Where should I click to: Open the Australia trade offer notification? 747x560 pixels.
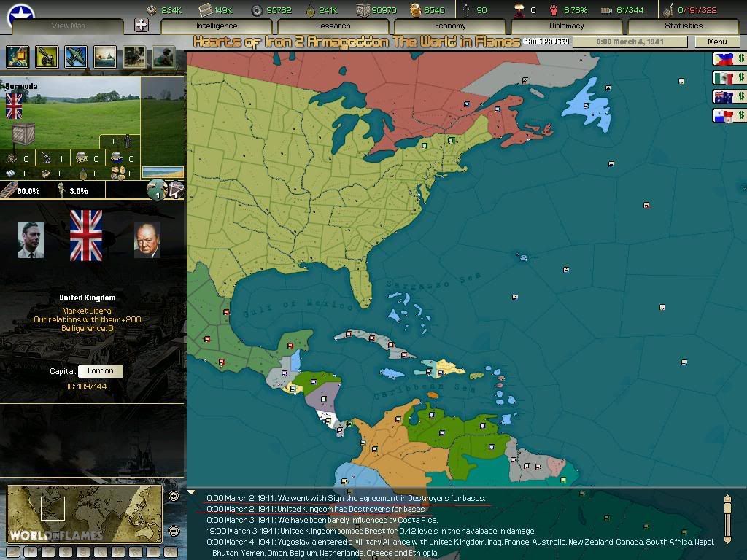[x=729, y=97]
